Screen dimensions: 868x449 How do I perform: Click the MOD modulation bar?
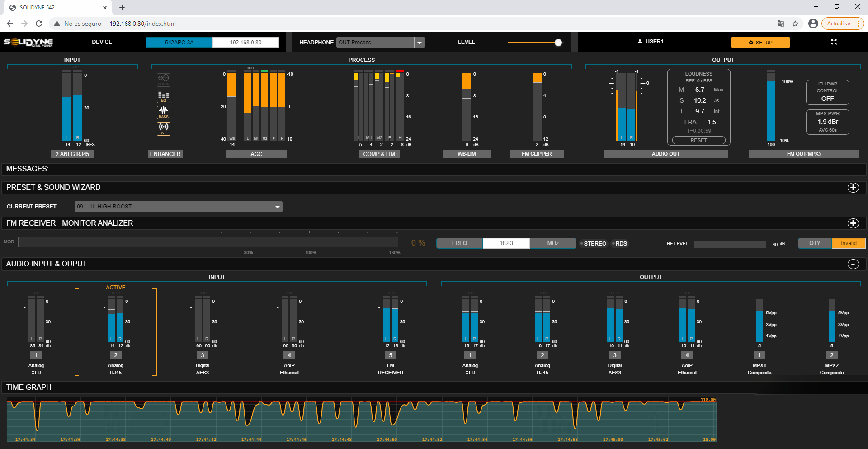pos(208,242)
